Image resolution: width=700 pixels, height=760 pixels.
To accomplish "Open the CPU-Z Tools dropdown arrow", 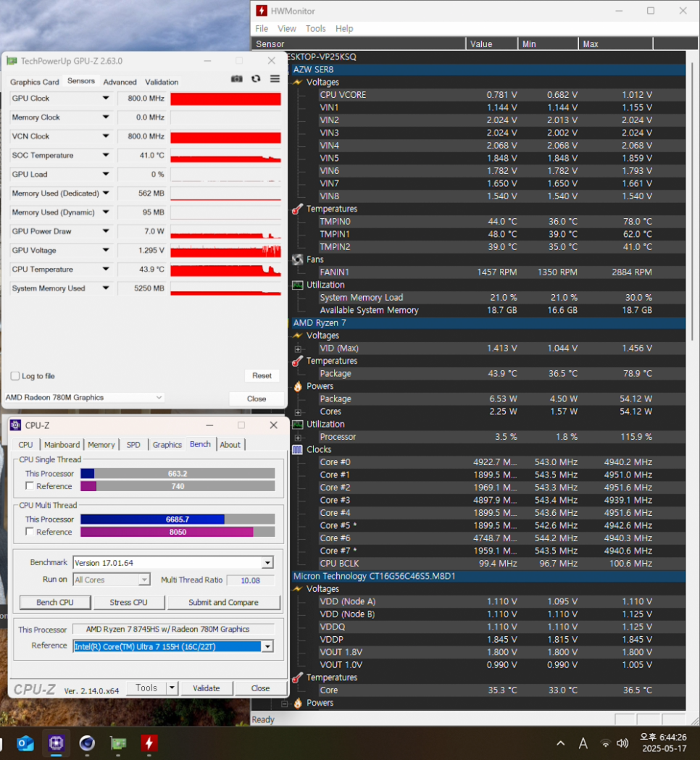I will (172, 688).
